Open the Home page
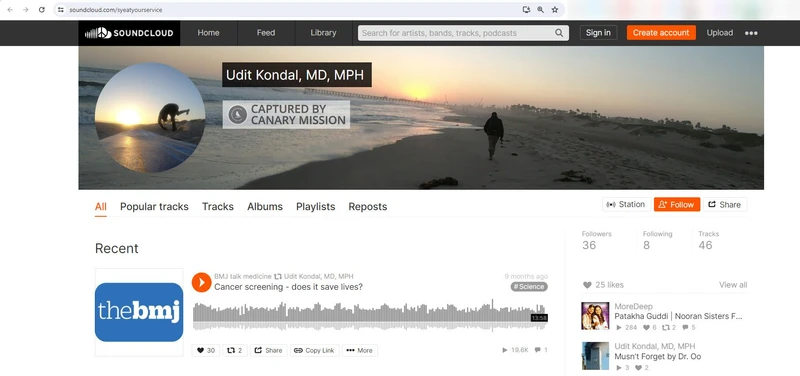 208,33
